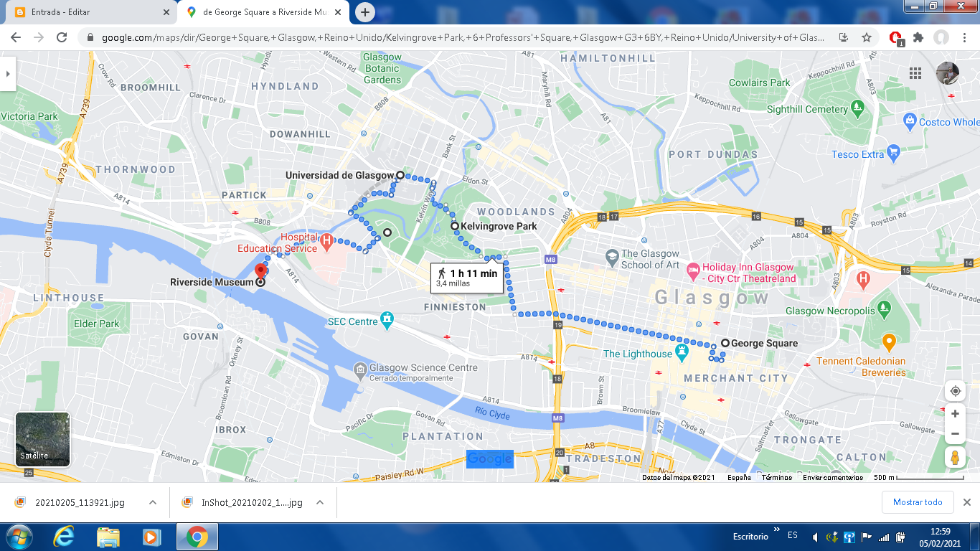Click the show my location button
The width and height of the screenshot is (980, 551).
(955, 391)
